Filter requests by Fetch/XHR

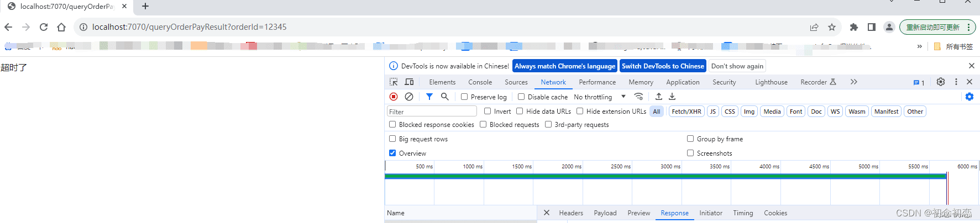[686, 112]
